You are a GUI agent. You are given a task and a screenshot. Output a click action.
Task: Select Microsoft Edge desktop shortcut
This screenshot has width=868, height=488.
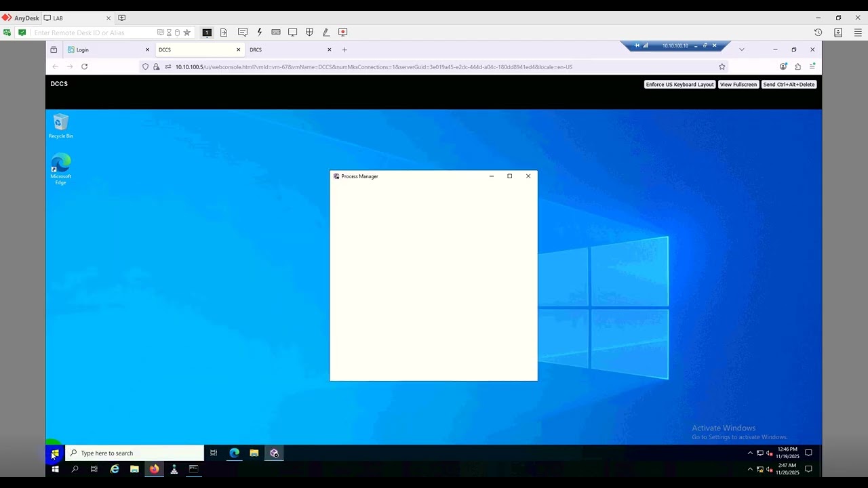[x=60, y=169]
